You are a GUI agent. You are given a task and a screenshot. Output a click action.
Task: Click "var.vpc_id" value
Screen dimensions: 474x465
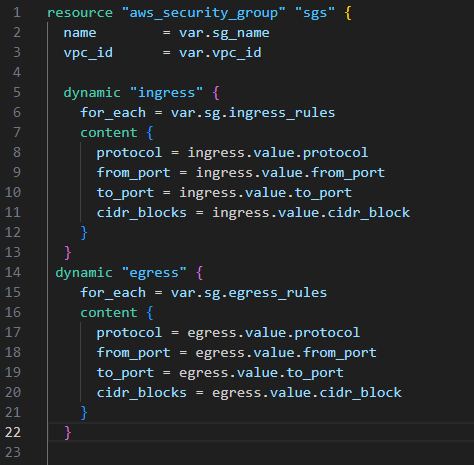[220, 53]
